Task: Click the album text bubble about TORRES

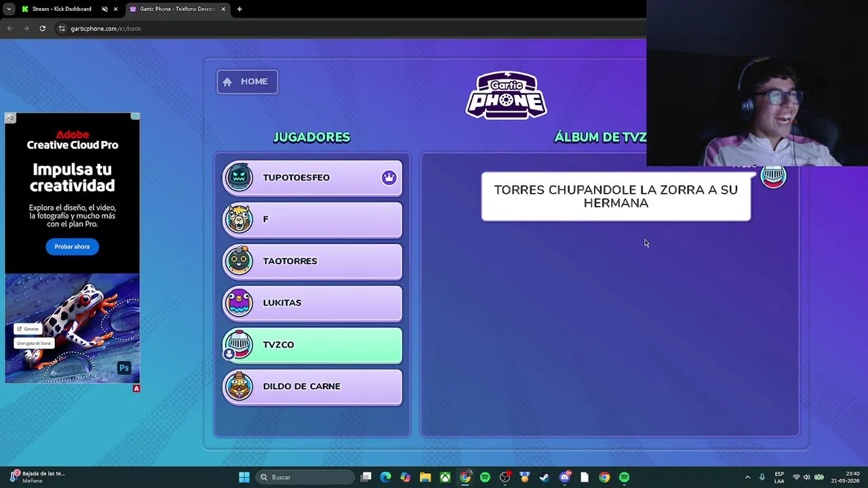Action: pyautogui.click(x=616, y=197)
